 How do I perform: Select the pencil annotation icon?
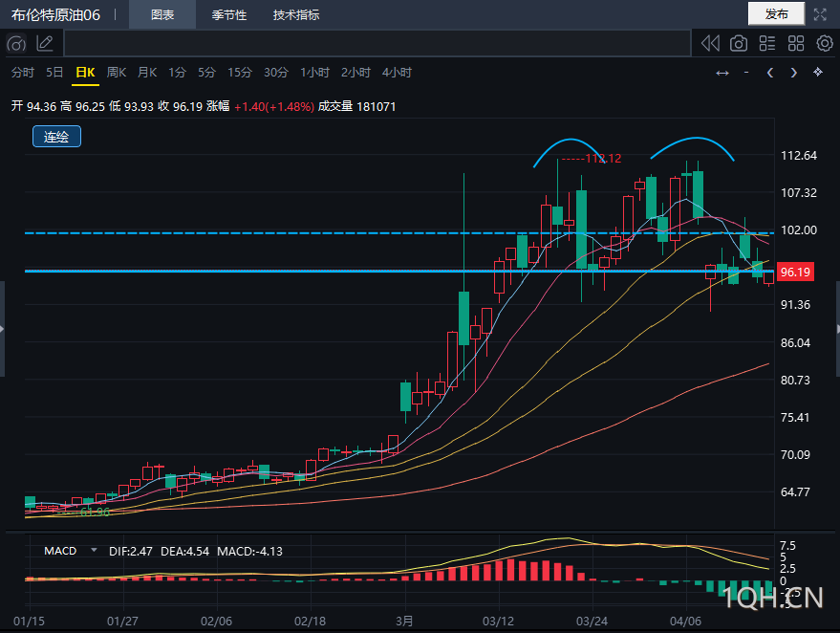click(45, 42)
